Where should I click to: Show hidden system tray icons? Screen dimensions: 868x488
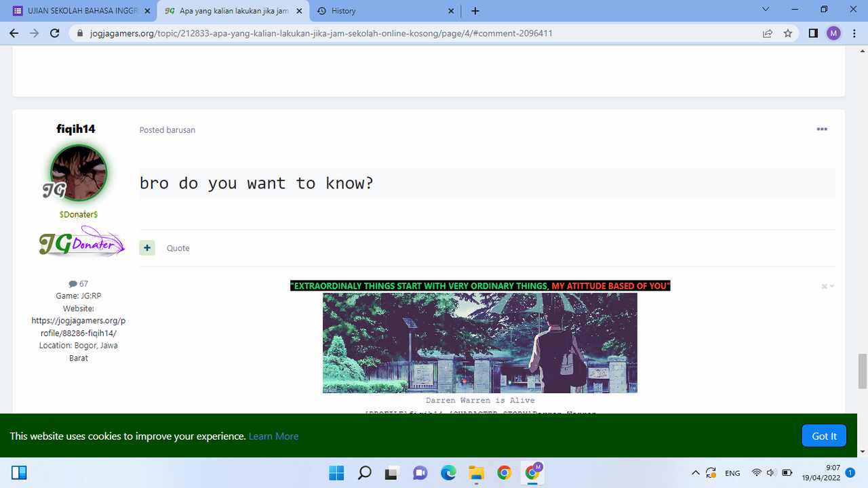point(695,473)
